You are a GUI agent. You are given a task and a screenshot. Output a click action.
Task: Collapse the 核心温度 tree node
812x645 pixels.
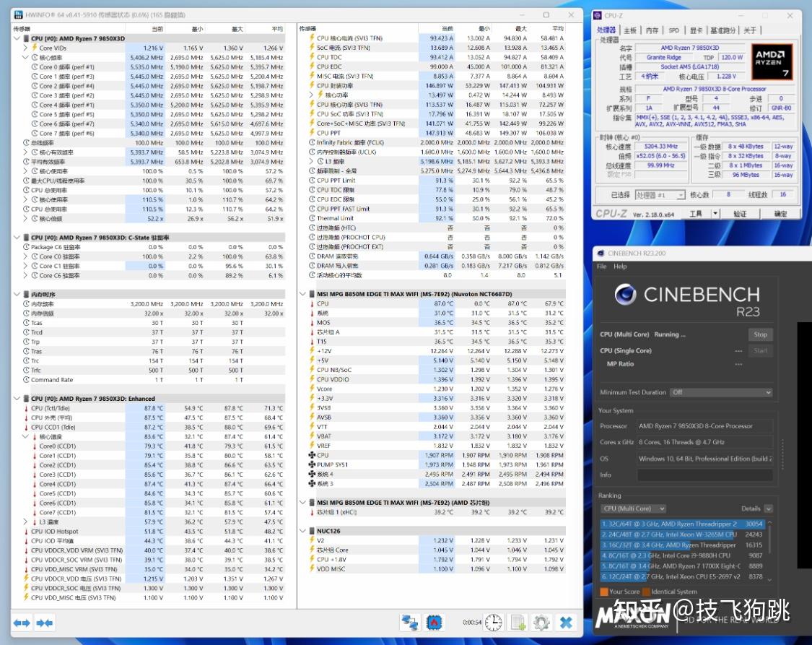tap(25, 437)
